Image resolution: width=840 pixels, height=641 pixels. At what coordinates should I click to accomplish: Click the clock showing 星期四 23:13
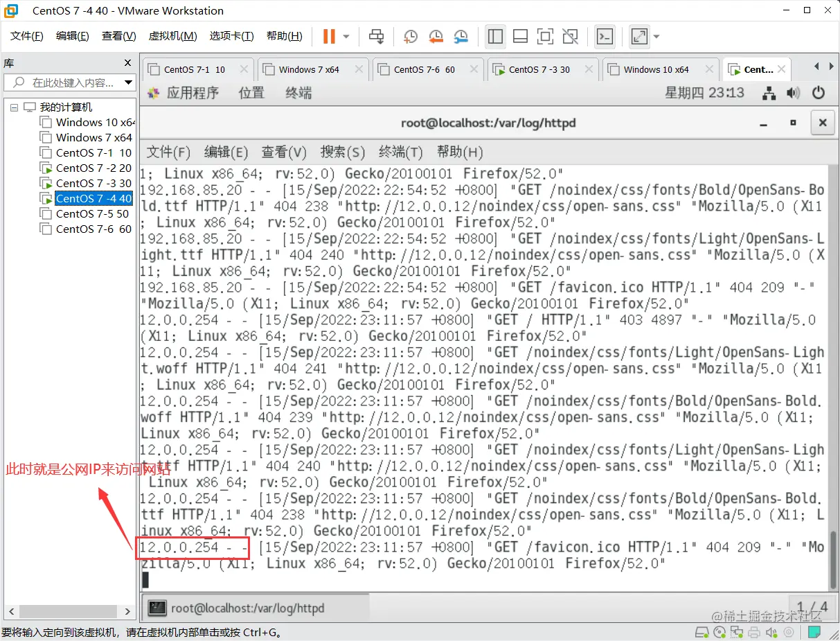(x=704, y=93)
